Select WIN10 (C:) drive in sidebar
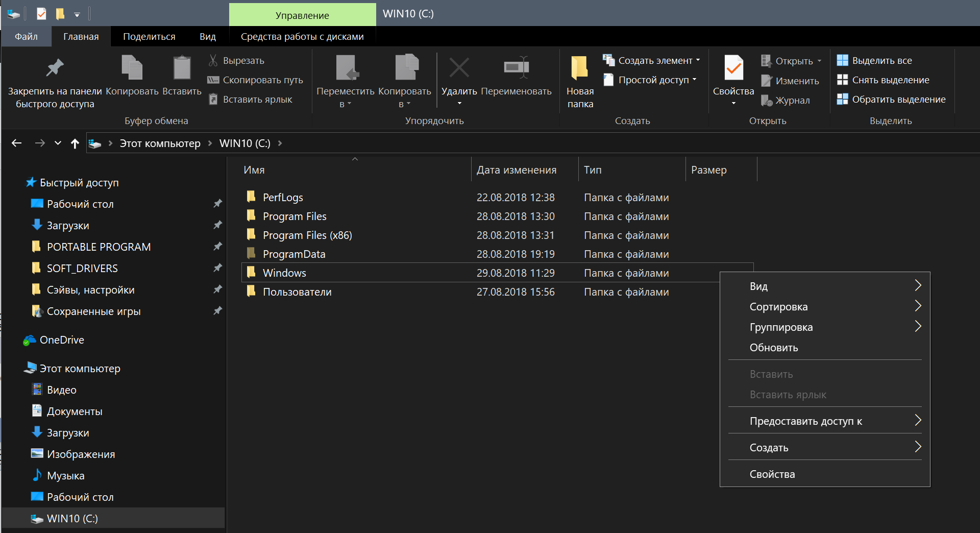The width and height of the screenshot is (980, 533). pos(113,518)
